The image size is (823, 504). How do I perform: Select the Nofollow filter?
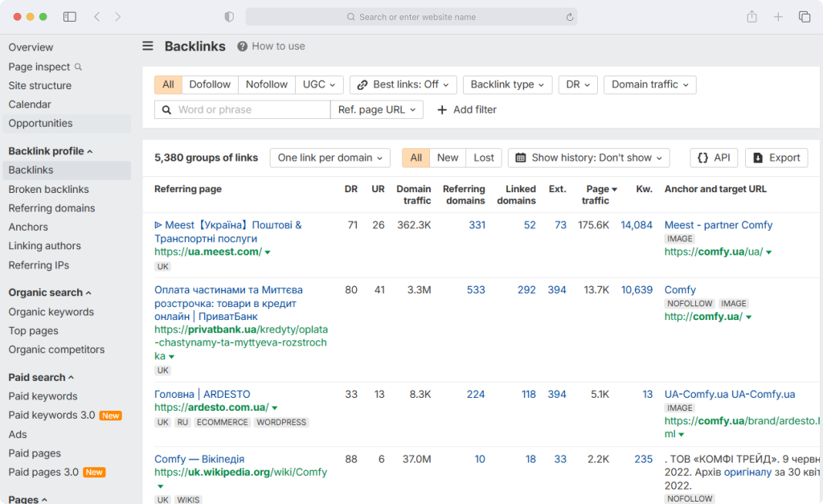pos(267,84)
